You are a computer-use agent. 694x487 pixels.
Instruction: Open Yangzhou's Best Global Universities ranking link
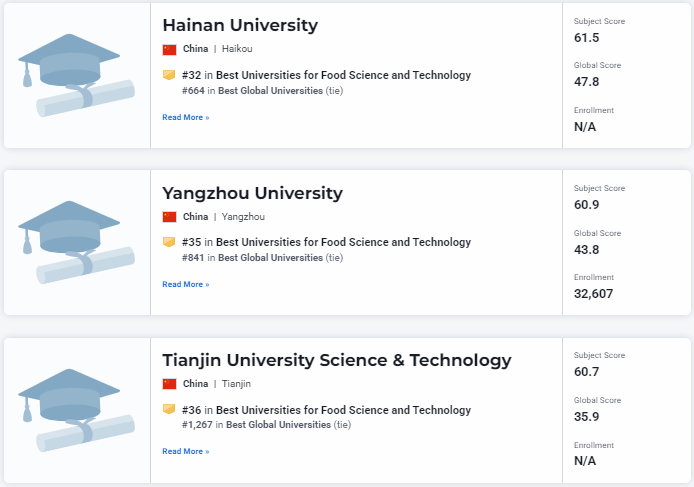270,258
